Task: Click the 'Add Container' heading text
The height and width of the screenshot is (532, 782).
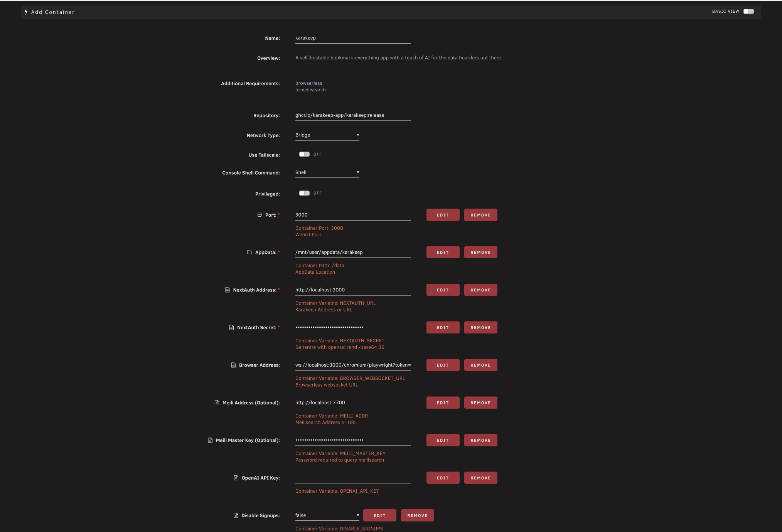Action: [53, 12]
